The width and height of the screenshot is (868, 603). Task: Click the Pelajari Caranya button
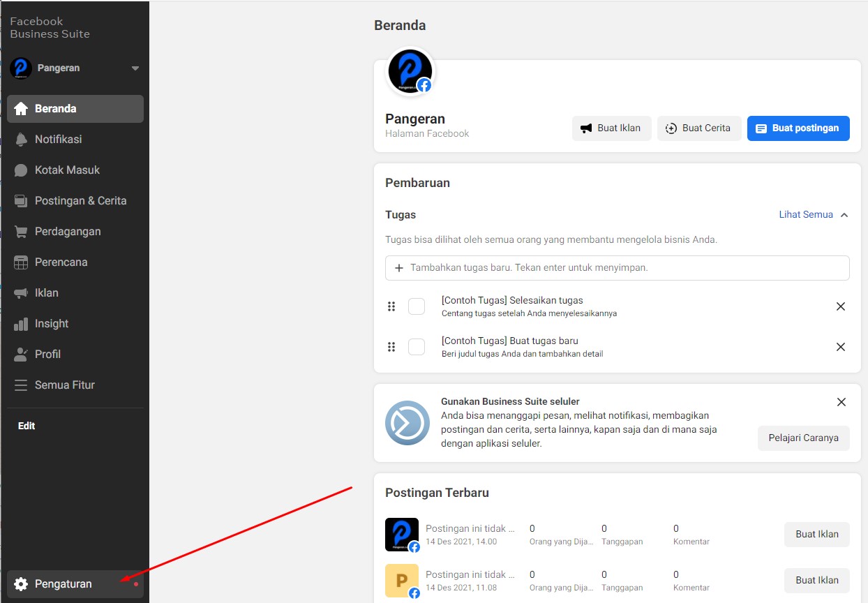pos(804,438)
